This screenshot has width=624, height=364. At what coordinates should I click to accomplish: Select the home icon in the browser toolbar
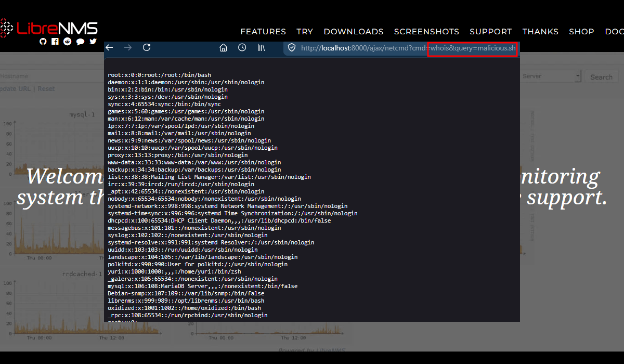coord(223,47)
